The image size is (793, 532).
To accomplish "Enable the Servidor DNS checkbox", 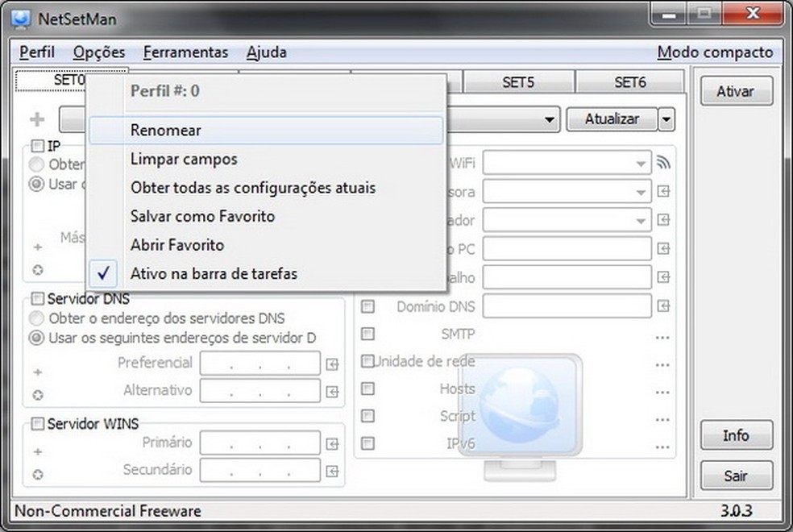I will coord(37,298).
